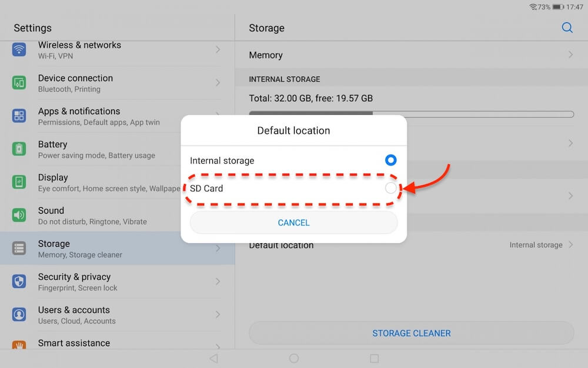Choose SD Card as default location
Screen dimensions: 588x368
coord(294,188)
